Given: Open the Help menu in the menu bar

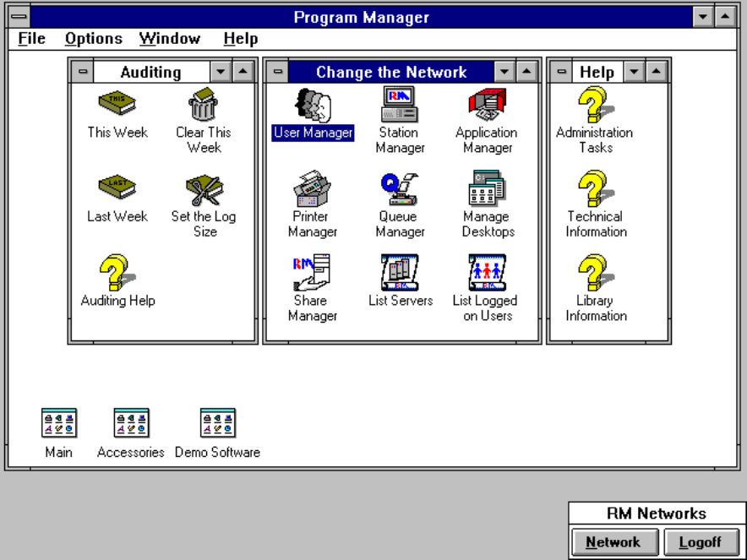Looking at the screenshot, I should pyautogui.click(x=241, y=39).
